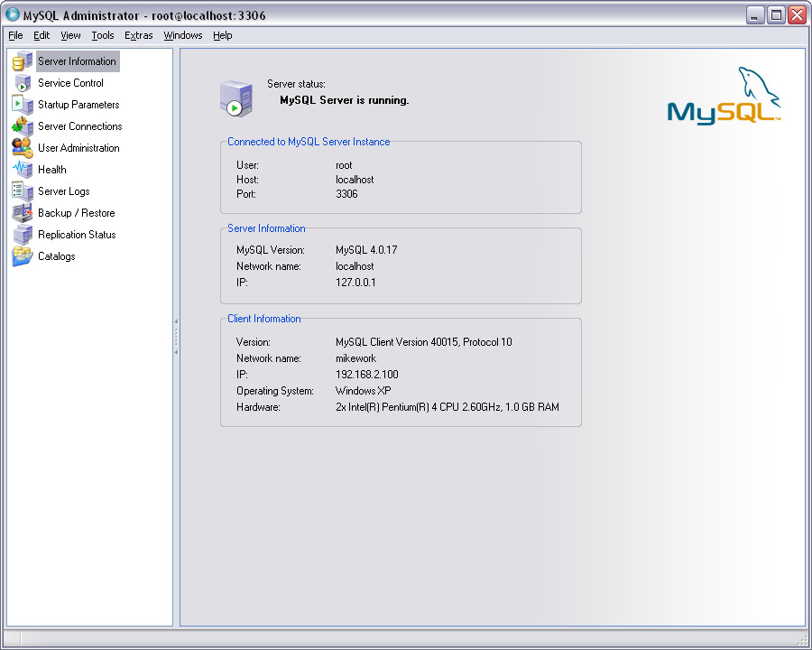This screenshot has height=650, width=812.
Task: Select Server Information in the sidebar
Action: point(78,61)
